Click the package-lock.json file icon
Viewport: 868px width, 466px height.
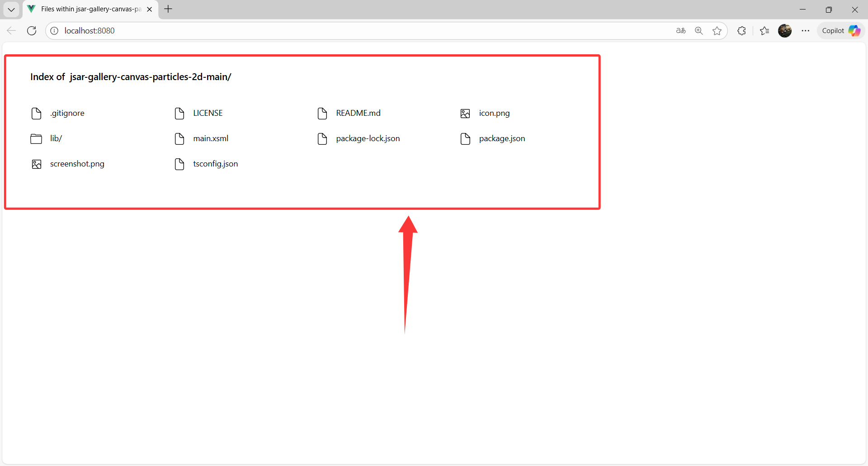coord(322,138)
